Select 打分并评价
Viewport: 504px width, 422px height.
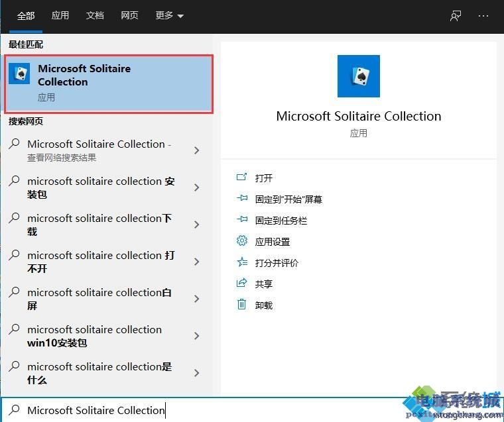277,263
